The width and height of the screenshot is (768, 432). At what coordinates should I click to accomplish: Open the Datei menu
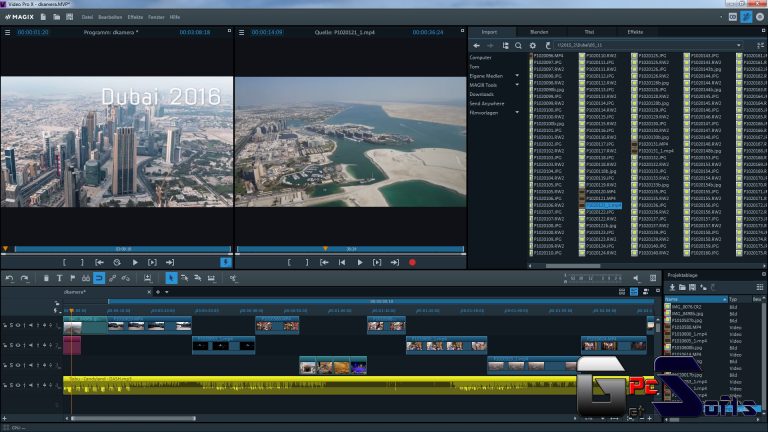(87, 17)
